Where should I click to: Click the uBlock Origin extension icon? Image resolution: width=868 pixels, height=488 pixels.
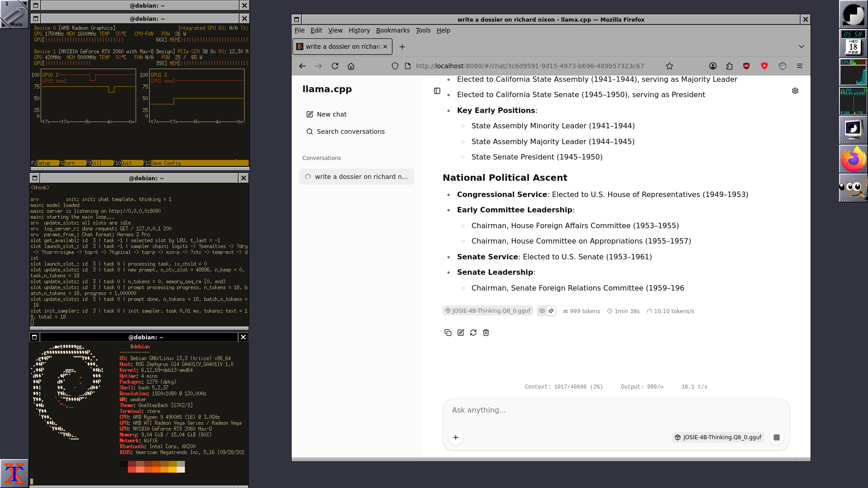746,66
